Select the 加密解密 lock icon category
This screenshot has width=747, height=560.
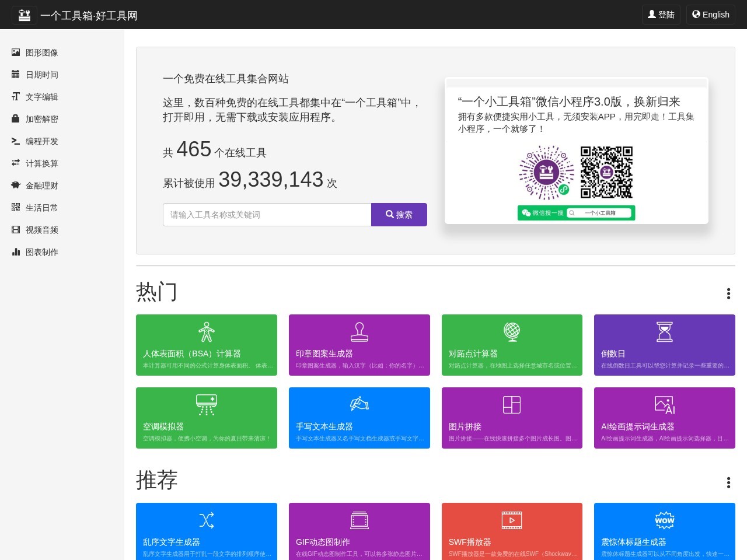click(x=35, y=119)
